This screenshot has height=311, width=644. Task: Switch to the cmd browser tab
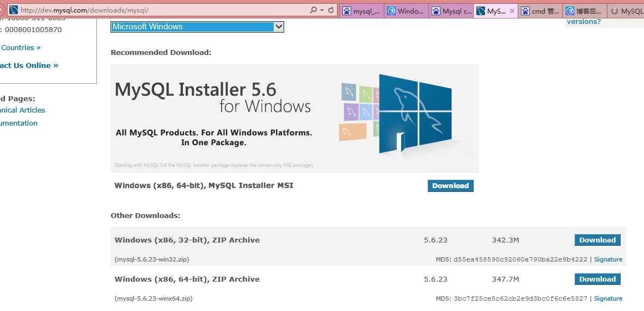pyautogui.click(x=541, y=11)
